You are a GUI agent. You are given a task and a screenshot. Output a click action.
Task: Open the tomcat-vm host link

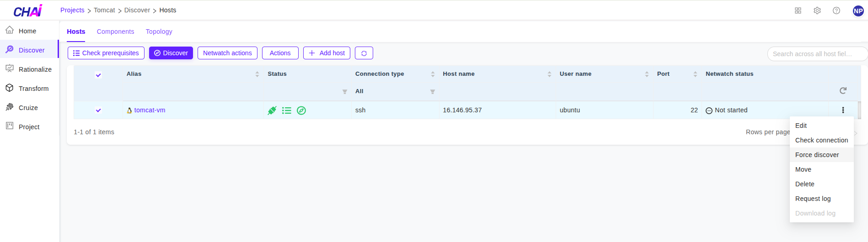tap(150, 110)
